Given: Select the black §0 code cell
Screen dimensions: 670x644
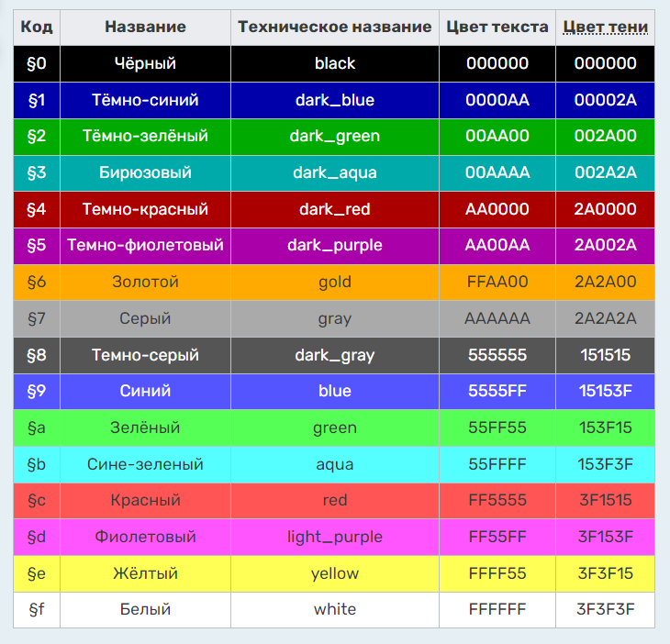Looking at the screenshot, I should [x=37, y=63].
